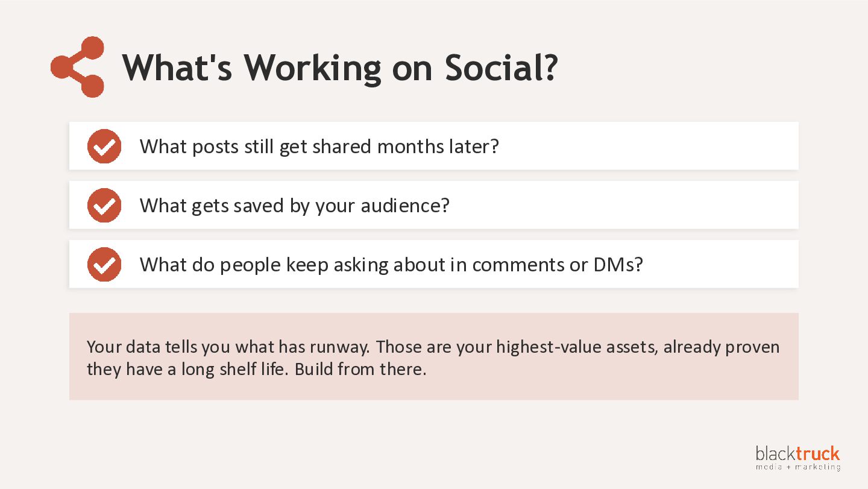Click the word What's in the title
Screen dimensions: 868x489
point(177,67)
